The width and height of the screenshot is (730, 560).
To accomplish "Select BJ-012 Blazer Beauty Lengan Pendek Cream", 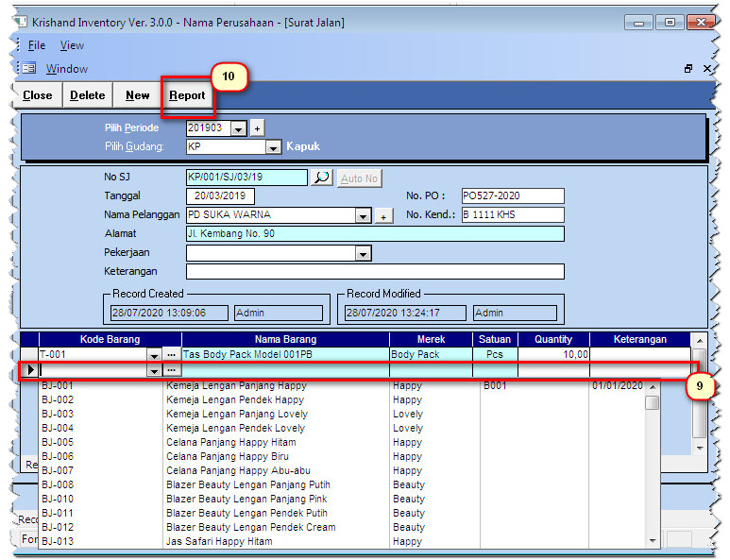I will (342, 527).
